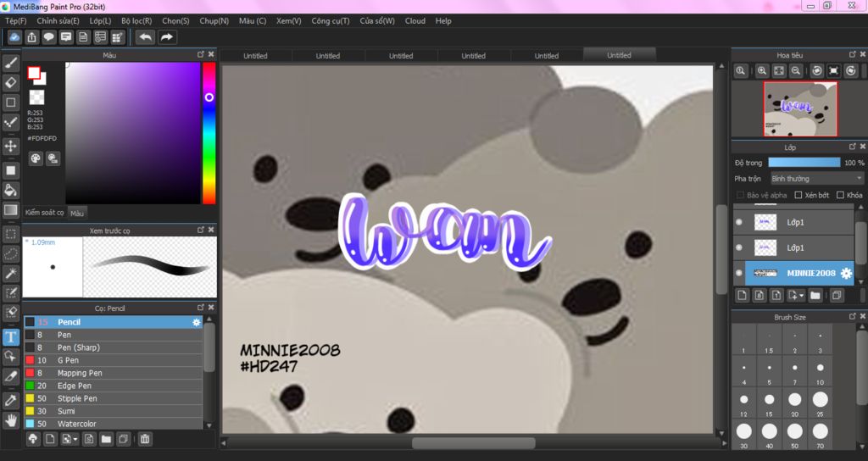Select the Stipple Pen brush
The image size is (868, 461).
coord(113,398)
